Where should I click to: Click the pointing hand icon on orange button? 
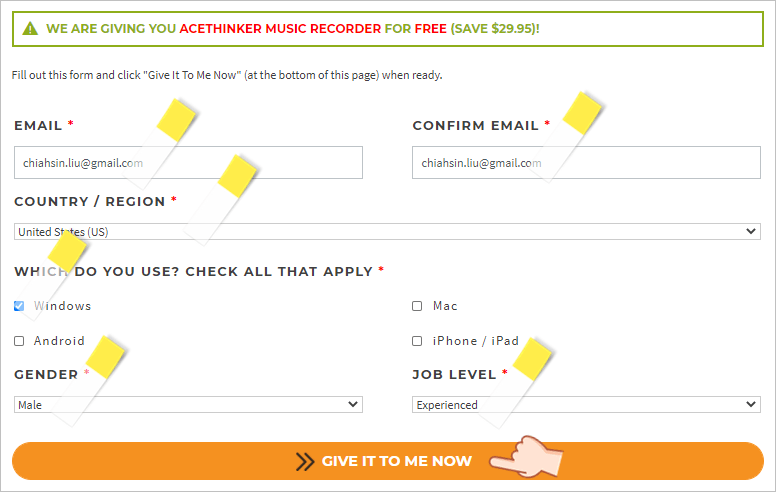(x=526, y=456)
